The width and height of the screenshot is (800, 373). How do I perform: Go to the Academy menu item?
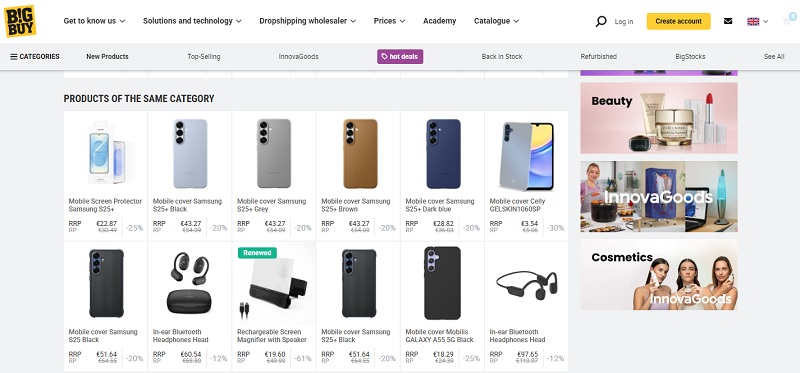click(x=439, y=21)
